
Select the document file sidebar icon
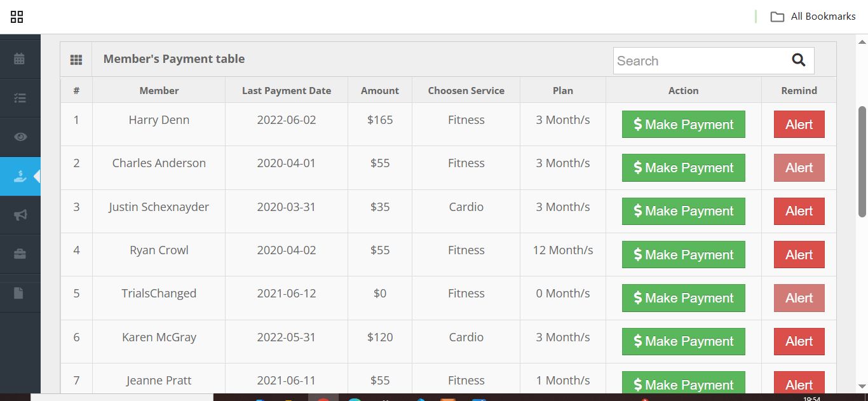[x=20, y=293]
